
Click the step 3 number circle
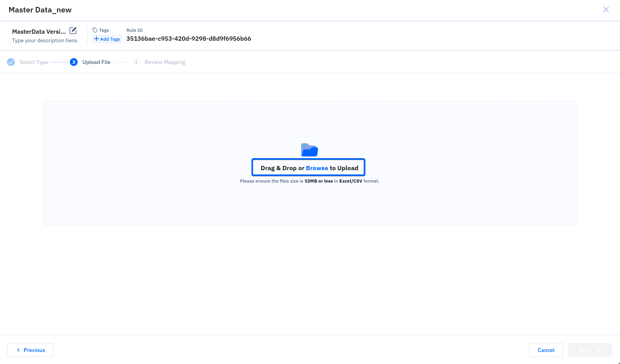point(136,62)
